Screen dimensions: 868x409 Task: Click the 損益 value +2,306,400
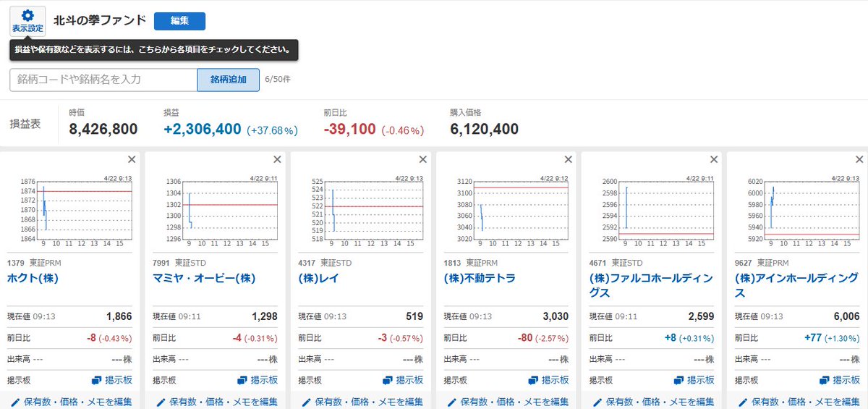203,130
